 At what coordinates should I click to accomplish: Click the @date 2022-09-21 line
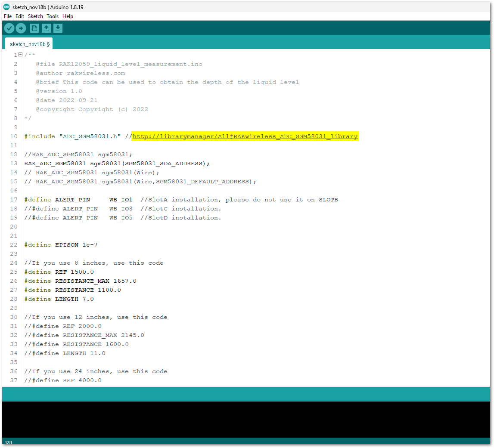(67, 100)
